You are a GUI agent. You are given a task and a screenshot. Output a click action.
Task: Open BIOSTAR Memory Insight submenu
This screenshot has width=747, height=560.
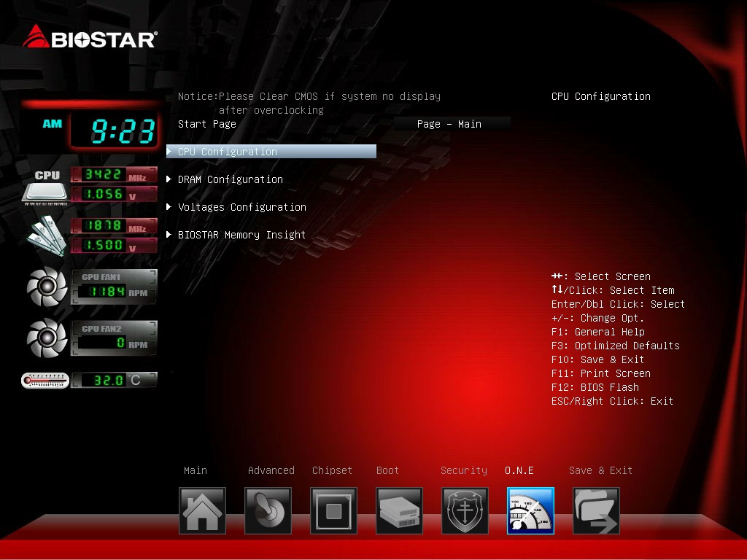(241, 235)
